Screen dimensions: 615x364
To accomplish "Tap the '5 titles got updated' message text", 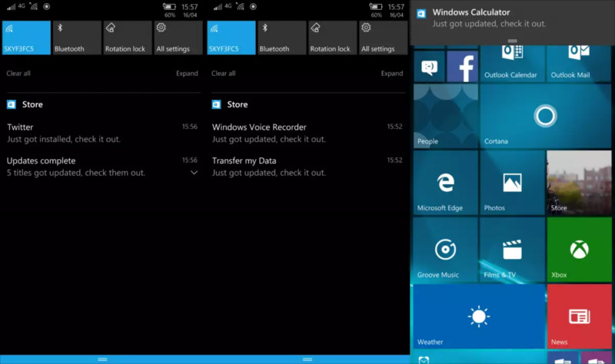I will (75, 173).
